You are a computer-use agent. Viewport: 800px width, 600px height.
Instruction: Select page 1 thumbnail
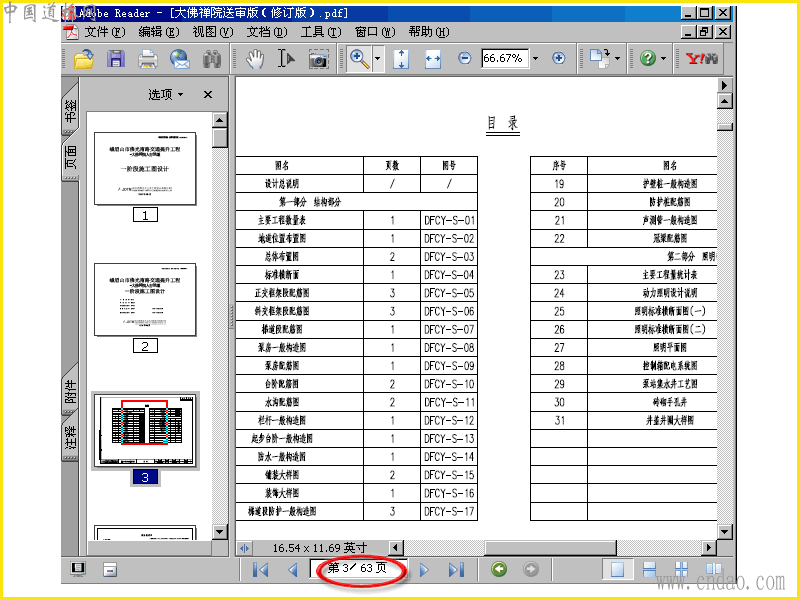point(145,169)
